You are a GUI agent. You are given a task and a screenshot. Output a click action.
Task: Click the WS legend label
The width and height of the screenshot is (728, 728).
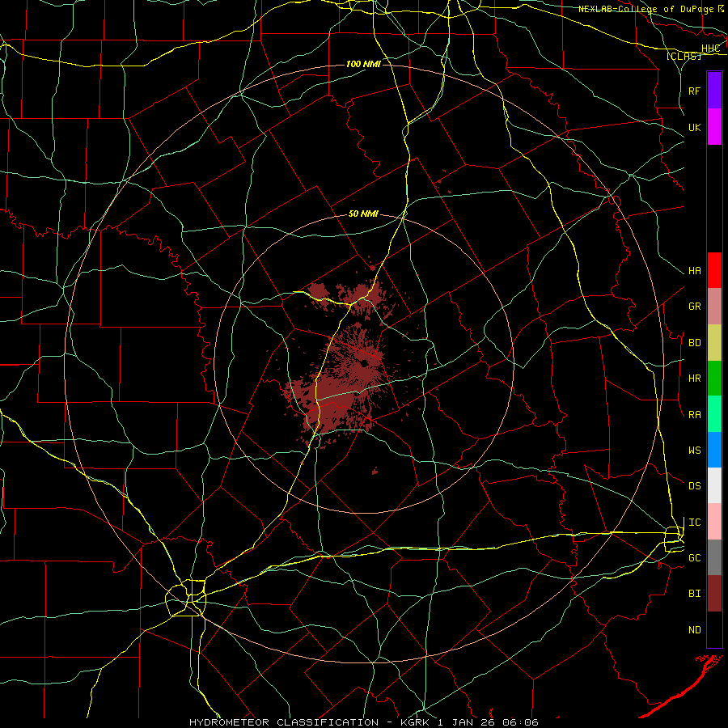click(x=695, y=451)
